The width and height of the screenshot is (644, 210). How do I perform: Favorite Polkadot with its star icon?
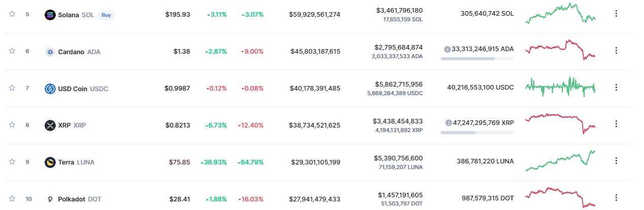(x=12, y=198)
